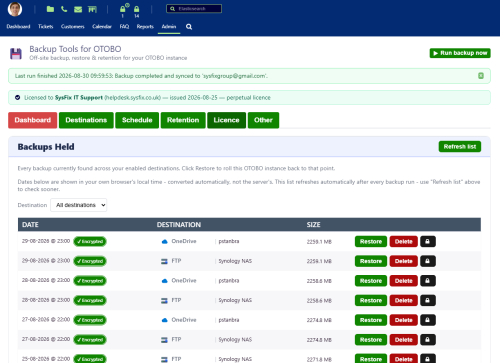Click the SysFix IT Support licence name
Image resolution: width=500 pixels, height=363 pixels.
click(x=79, y=98)
